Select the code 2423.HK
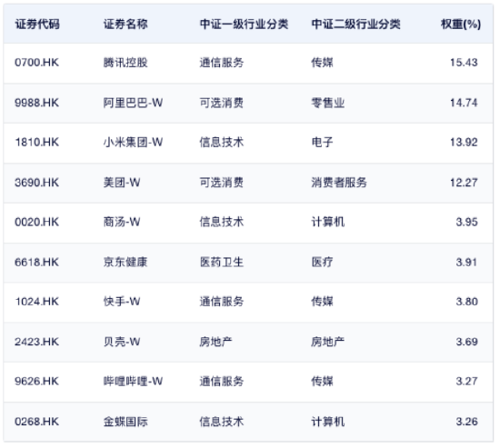Viewport: 500px width, 448px height. pos(36,342)
